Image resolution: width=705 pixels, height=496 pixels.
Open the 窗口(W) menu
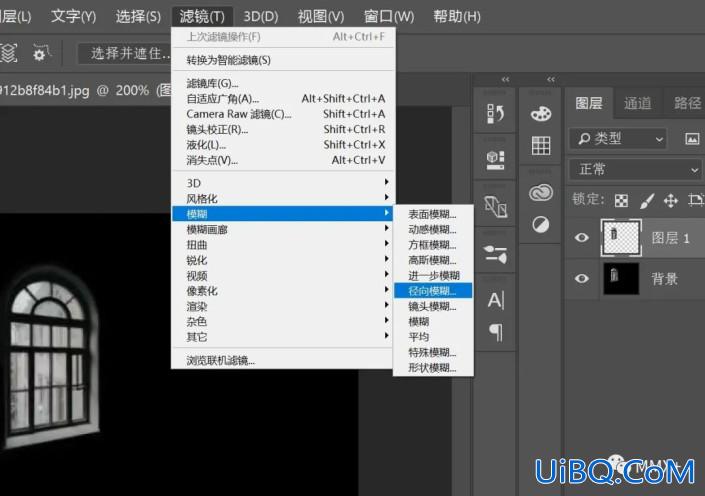pyautogui.click(x=389, y=17)
